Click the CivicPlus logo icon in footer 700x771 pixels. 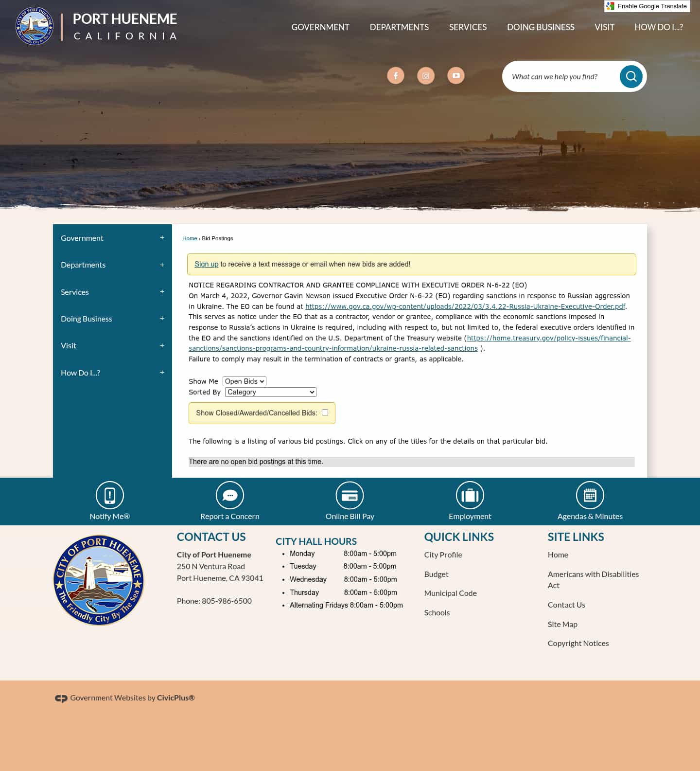pos(61,699)
